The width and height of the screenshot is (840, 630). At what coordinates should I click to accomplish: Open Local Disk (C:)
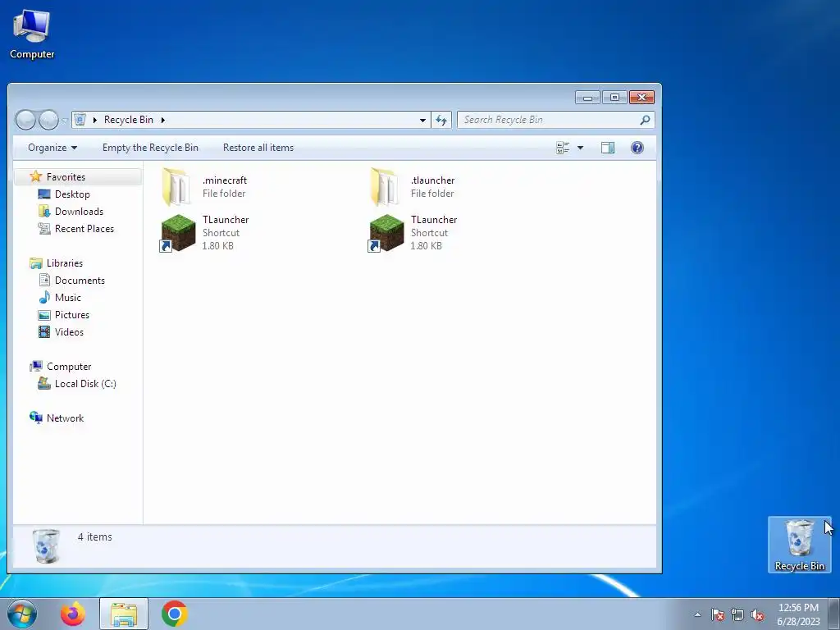(85, 384)
